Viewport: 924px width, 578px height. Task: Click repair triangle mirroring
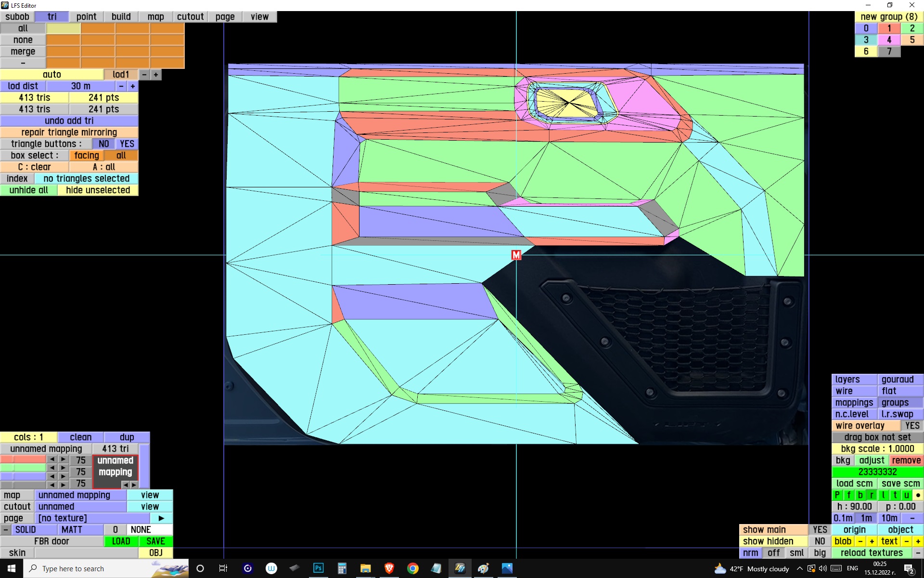click(x=69, y=132)
